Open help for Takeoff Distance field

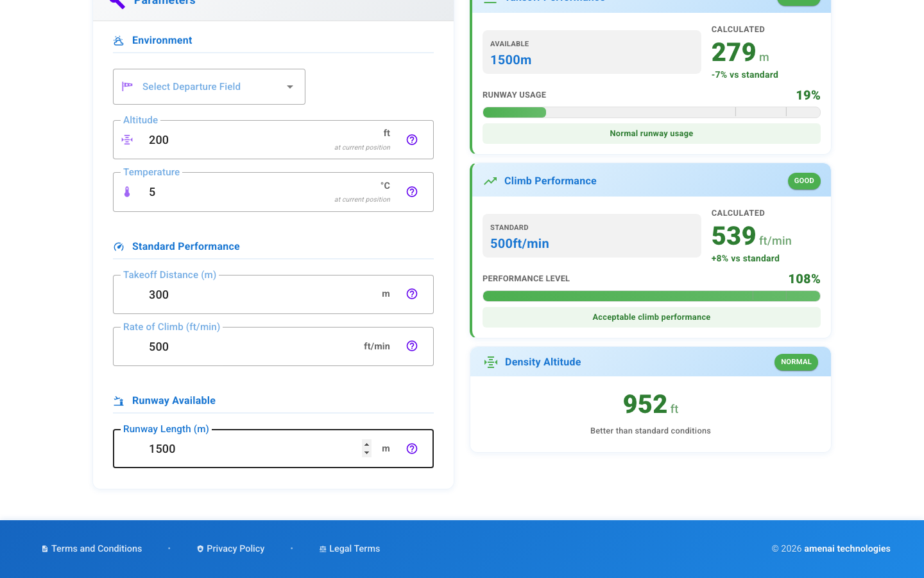tap(412, 294)
